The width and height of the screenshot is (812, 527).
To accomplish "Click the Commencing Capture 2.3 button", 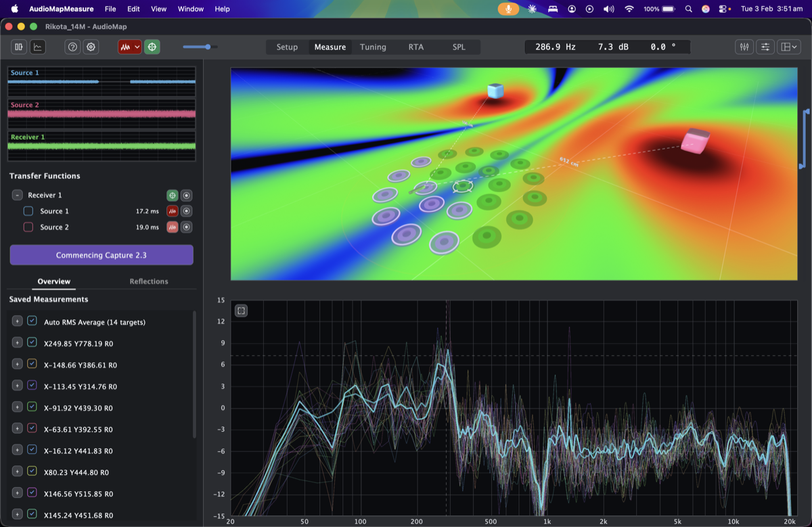I will point(101,255).
